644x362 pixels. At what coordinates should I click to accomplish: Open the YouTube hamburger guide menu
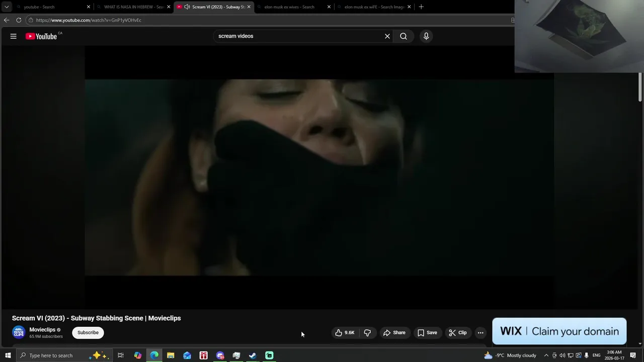14,36
